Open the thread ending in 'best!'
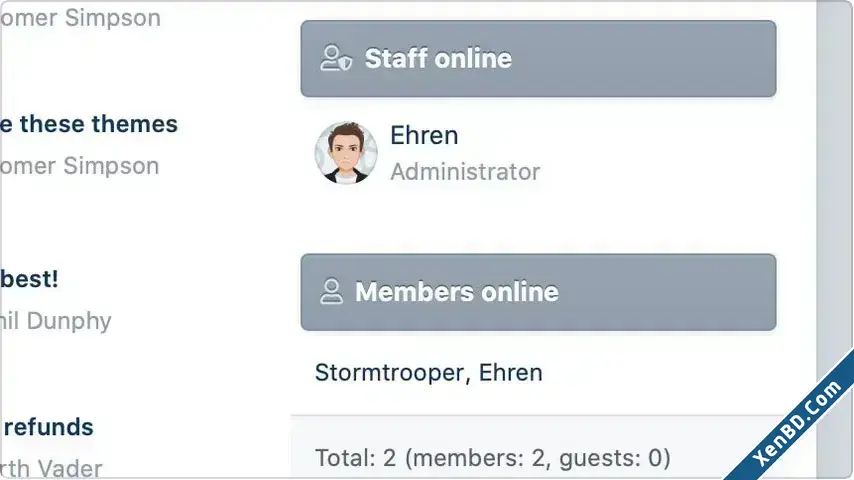Viewport: 854px width, 480px height. click(29, 278)
